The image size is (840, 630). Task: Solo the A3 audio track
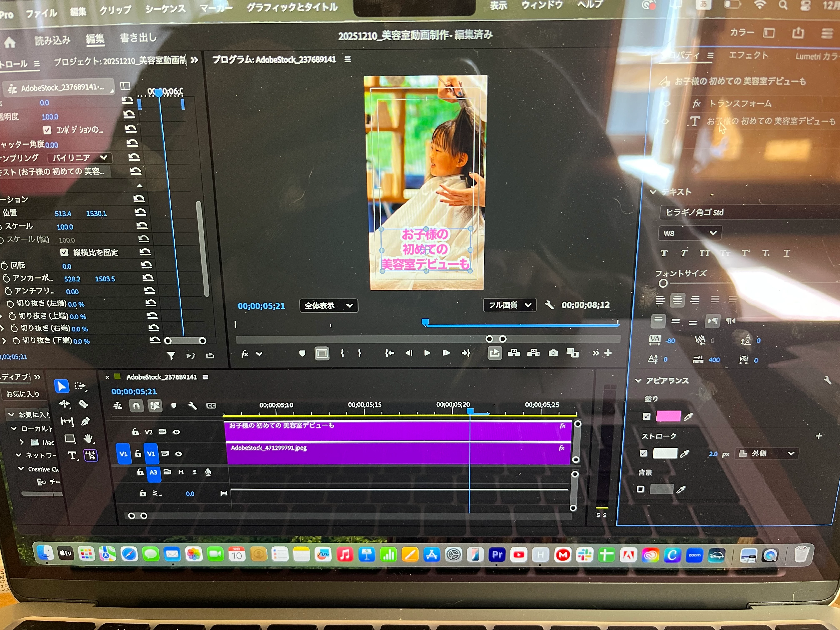tap(195, 472)
